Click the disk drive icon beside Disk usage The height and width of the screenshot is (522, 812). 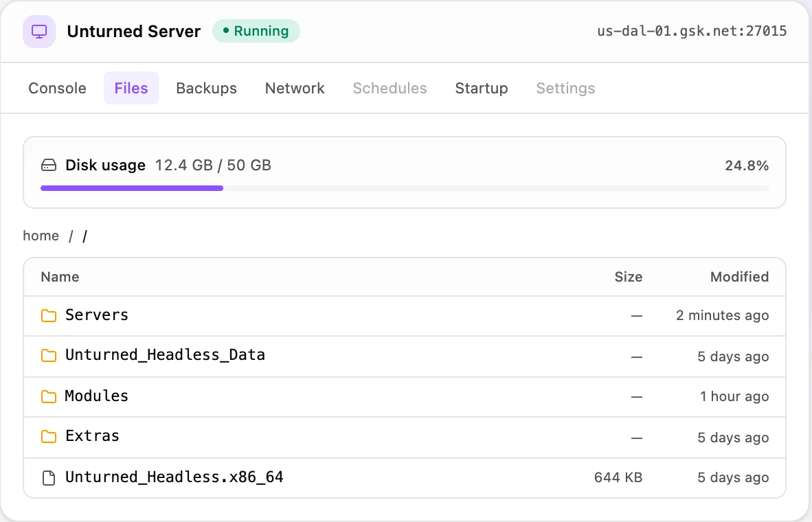coord(49,166)
